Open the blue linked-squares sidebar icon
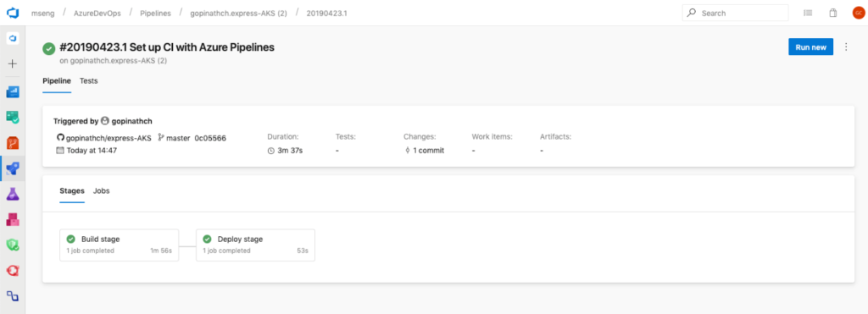The width and height of the screenshot is (868, 314). (13, 296)
